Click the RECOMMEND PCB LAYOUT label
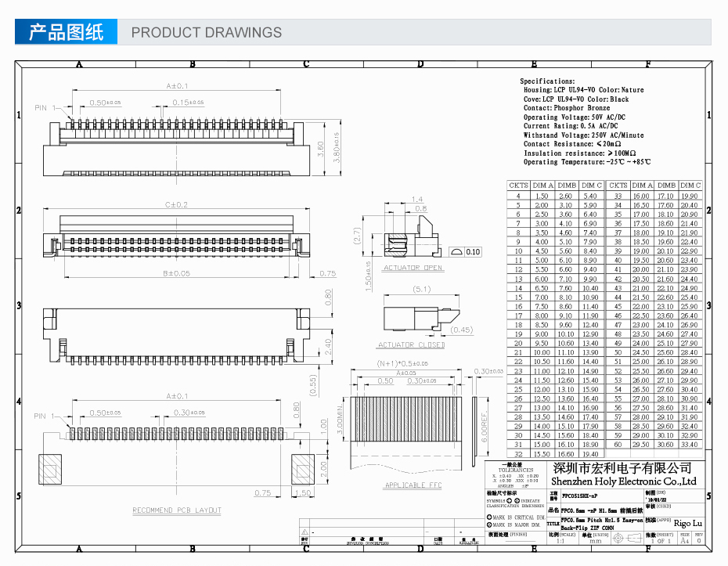This screenshot has height=566, width=728. tap(177, 510)
